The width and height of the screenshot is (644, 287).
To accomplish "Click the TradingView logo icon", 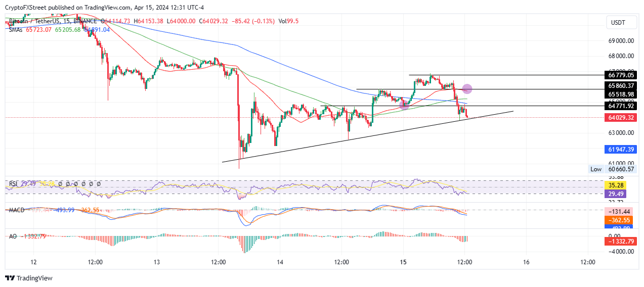I will [x=10, y=278].
